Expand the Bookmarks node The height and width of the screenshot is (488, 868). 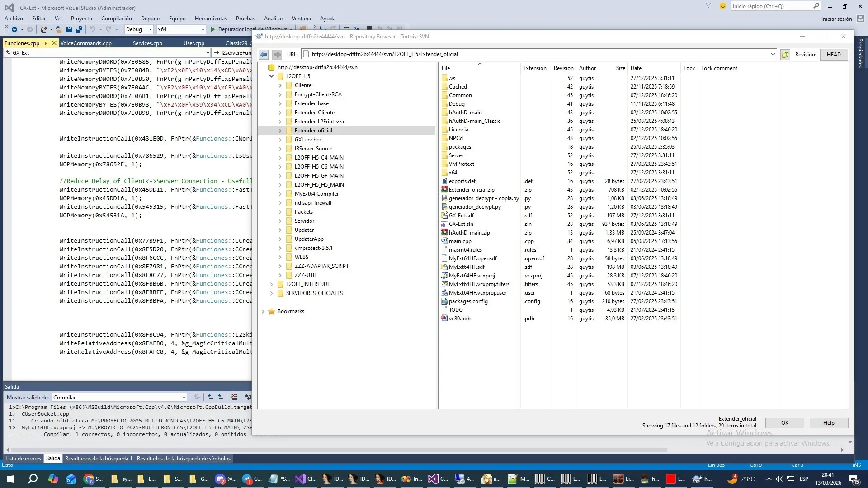(x=263, y=311)
